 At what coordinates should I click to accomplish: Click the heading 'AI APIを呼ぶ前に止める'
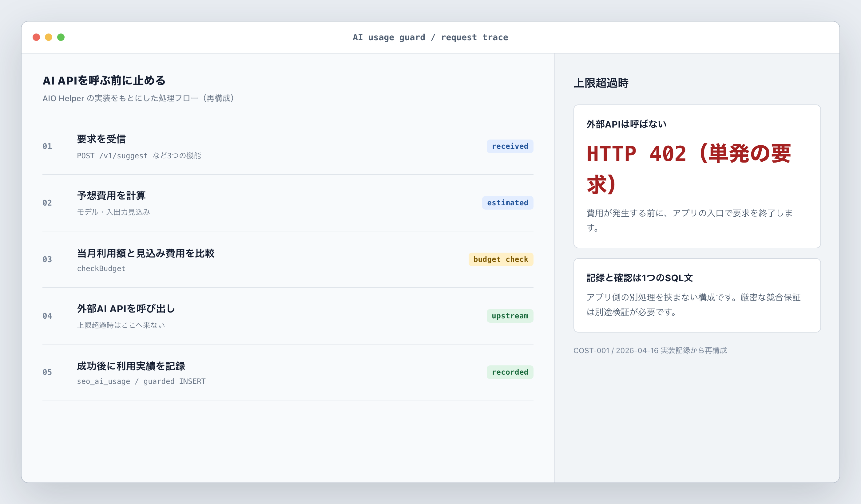click(x=104, y=81)
